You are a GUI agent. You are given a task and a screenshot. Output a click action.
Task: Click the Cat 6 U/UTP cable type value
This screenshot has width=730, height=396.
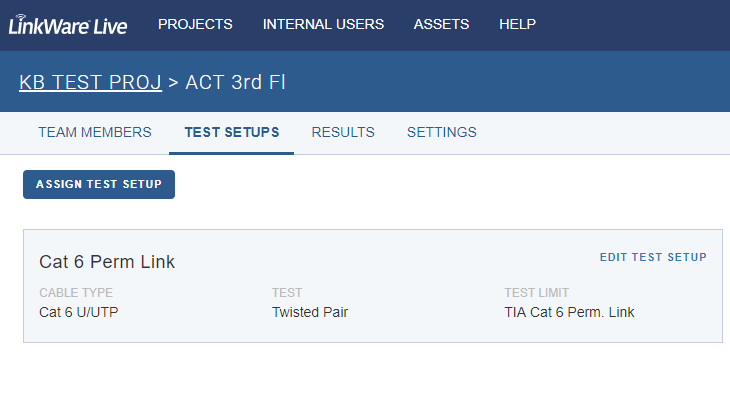point(79,312)
